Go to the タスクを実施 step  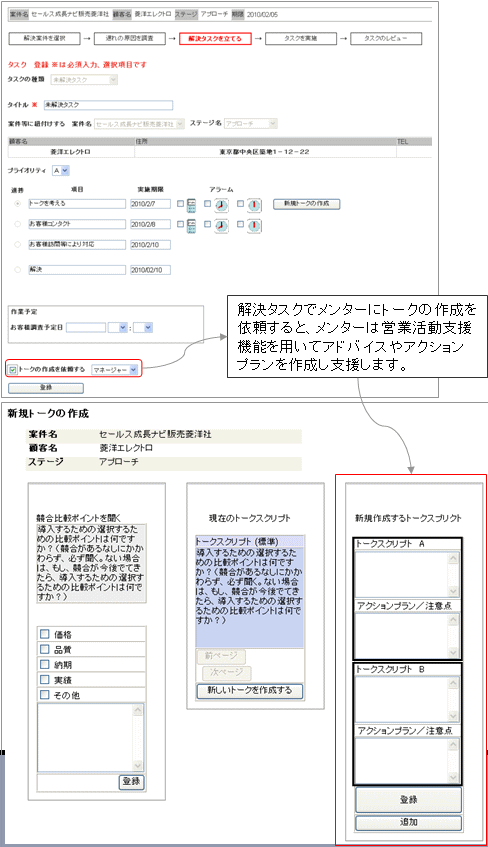pos(300,39)
